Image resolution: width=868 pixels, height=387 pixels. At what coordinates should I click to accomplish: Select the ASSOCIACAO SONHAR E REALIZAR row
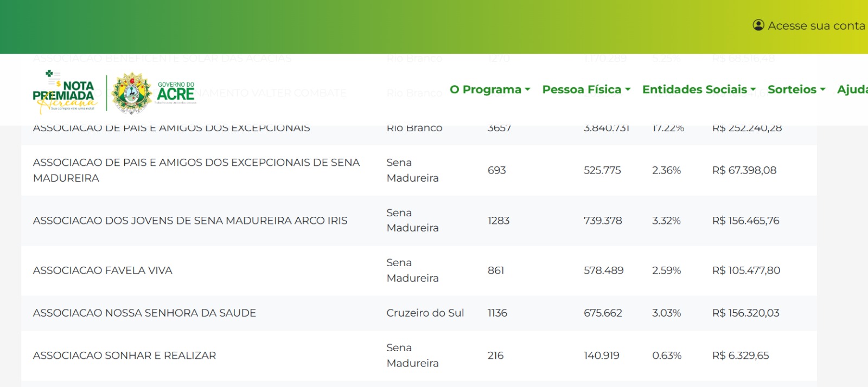pyautogui.click(x=124, y=356)
